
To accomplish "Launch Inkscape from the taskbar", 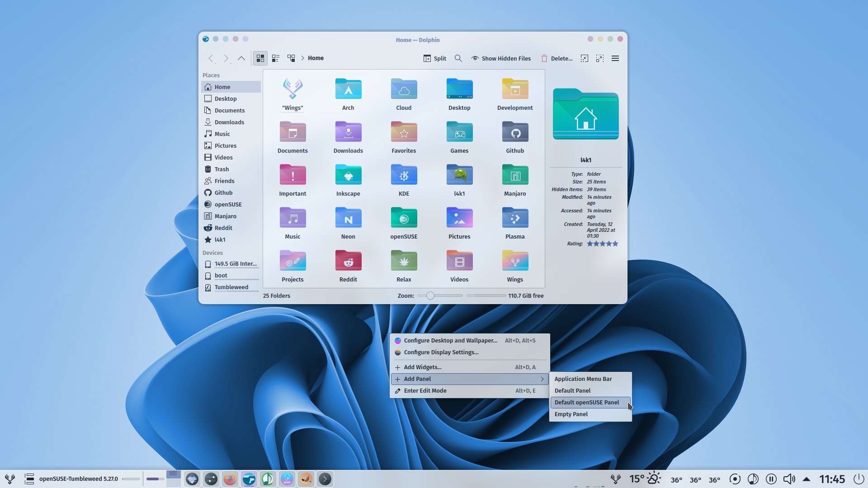I will click(x=192, y=479).
